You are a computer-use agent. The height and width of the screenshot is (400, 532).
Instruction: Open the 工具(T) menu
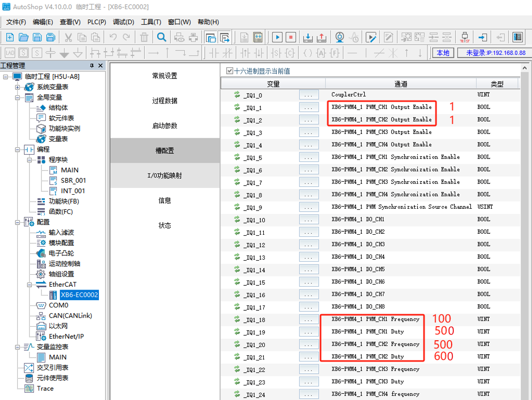151,22
